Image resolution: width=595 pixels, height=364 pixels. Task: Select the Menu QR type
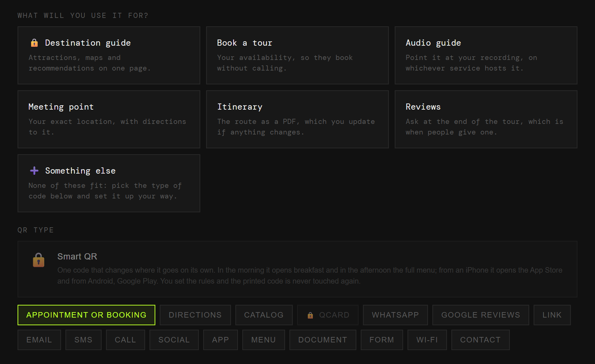click(264, 340)
